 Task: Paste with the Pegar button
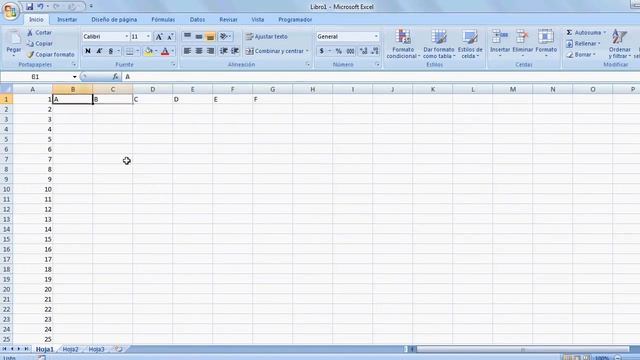coord(13,42)
